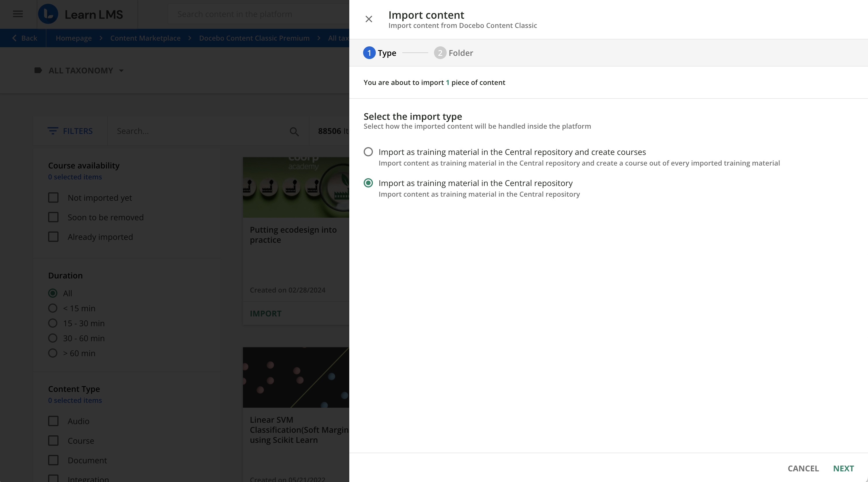The height and width of the screenshot is (482, 868).
Task: Click the CANCEL button
Action: (803, 468)
